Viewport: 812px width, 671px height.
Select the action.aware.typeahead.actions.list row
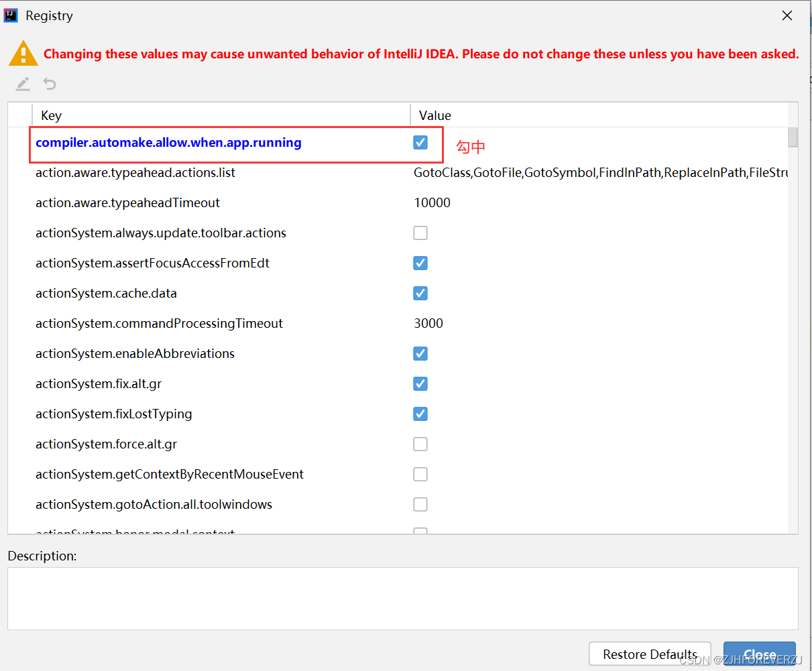click(x=398, y=173)
